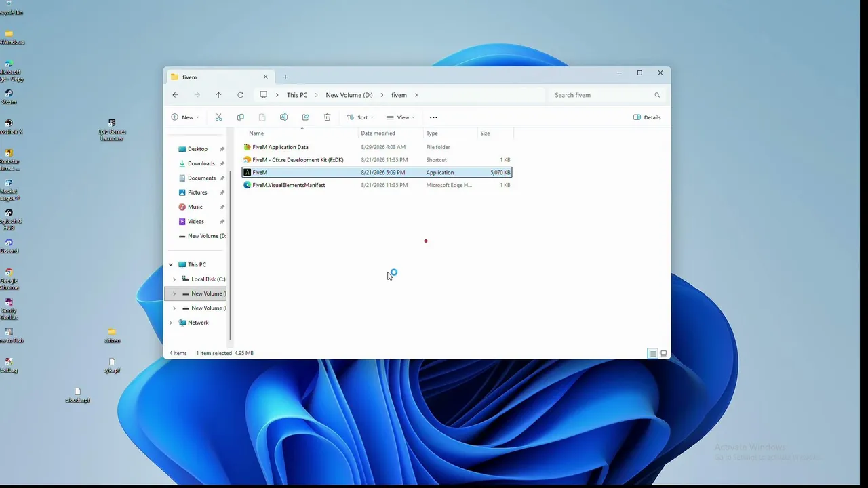This screenshot has height=488, width=868.
Task: Switch to details list view in status bar
Action: click(653, 353)
